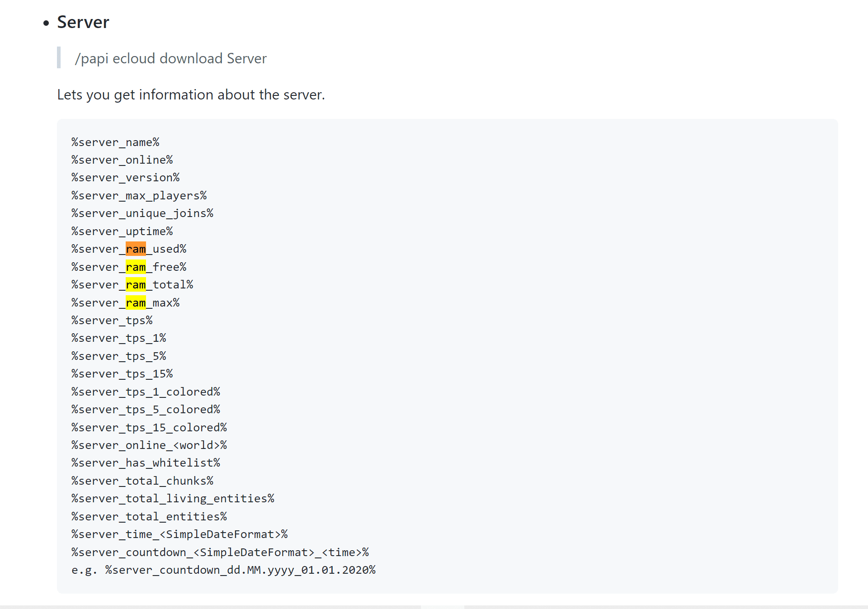Click the %server_uptime% placeholder line
Image resolution: width=868 pixels, height=609 pixels.
(x=122, y=231)
